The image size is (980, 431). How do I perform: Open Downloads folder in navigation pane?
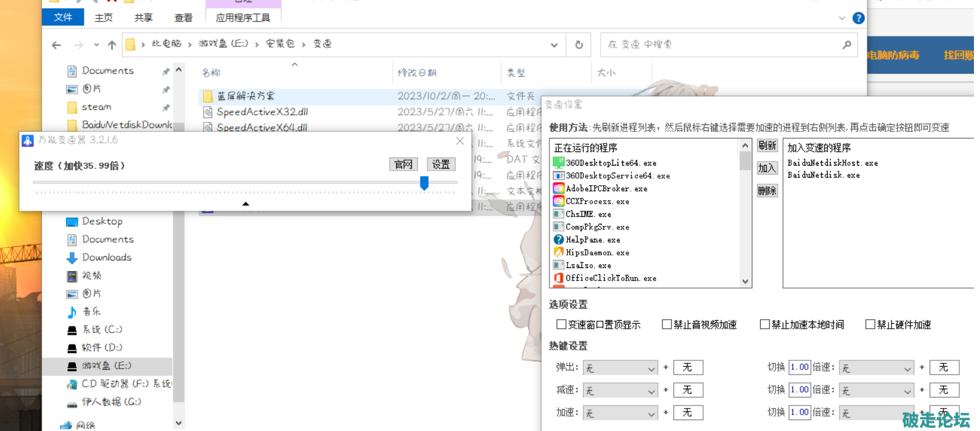click(x=106, y=257)
